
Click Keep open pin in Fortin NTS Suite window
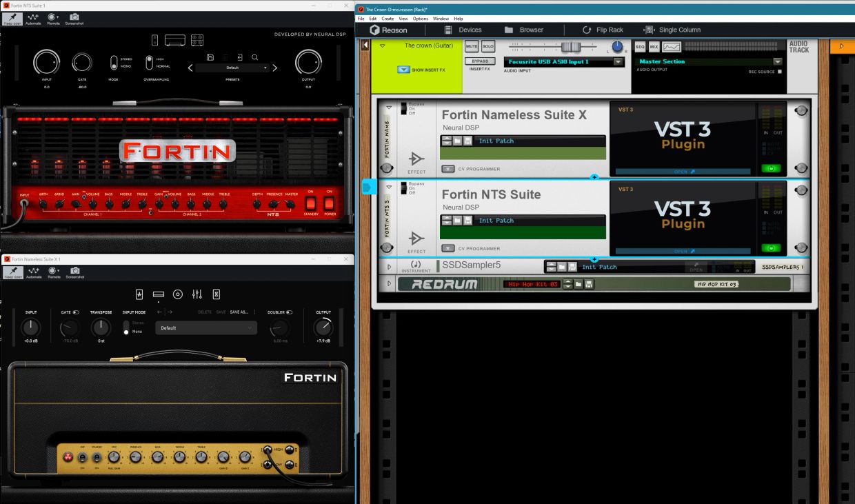(x=12, y=19)
